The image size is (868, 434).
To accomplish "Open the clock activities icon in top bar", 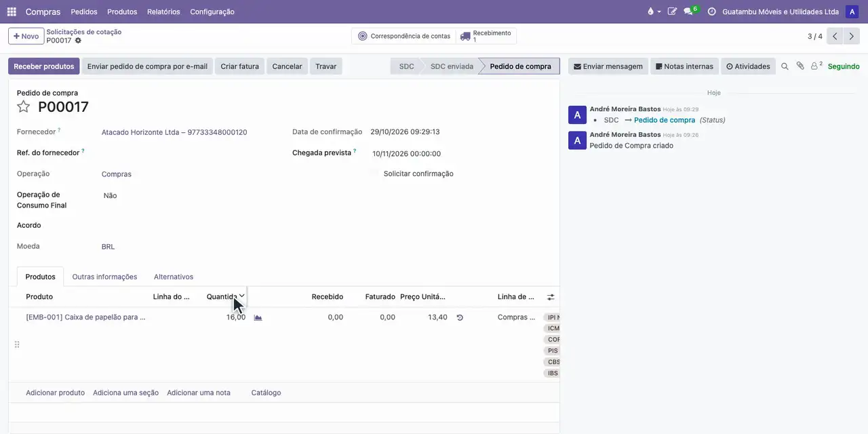I will coord(711,12).
